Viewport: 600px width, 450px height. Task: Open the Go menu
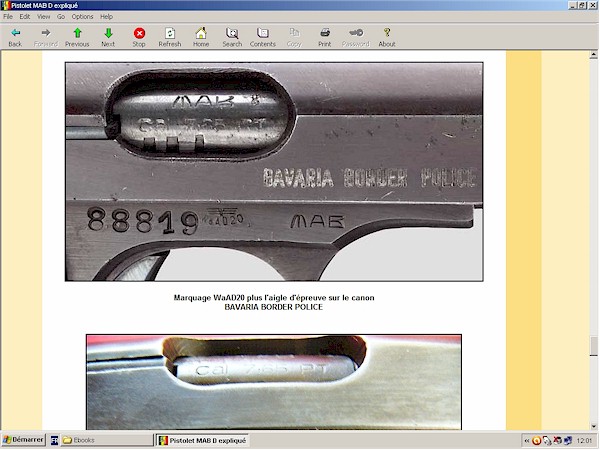[61, 16]
